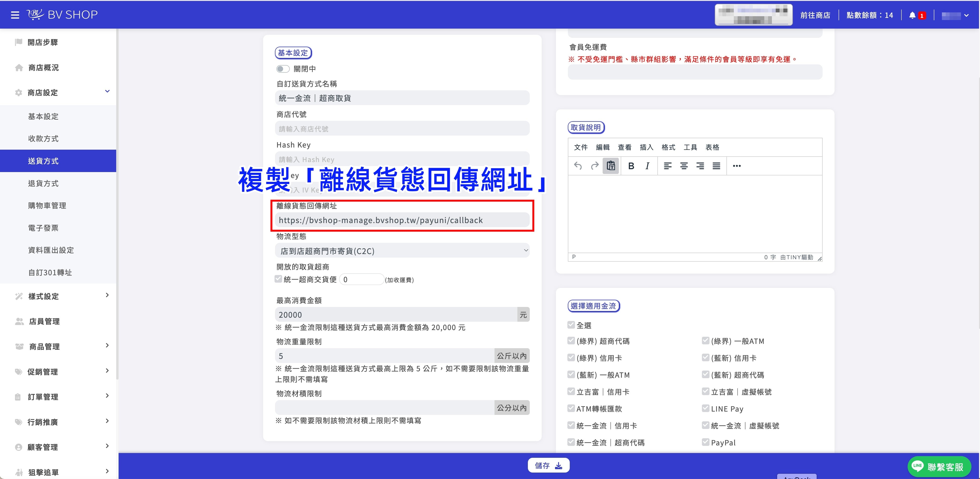Screen dimensions: 980x479
Task: Toggle the LINE Pay checkbox
Action: 705,408
